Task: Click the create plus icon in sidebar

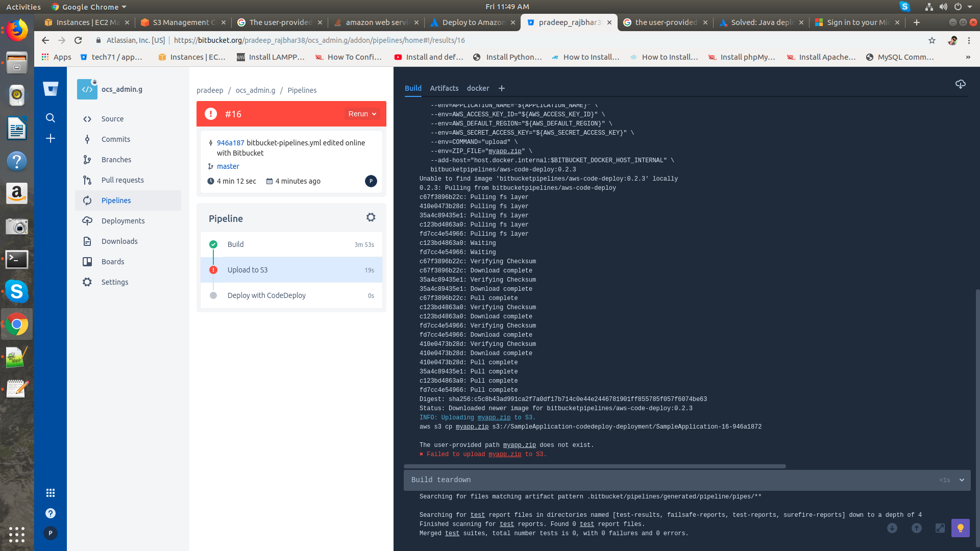Action: (51, 138)
